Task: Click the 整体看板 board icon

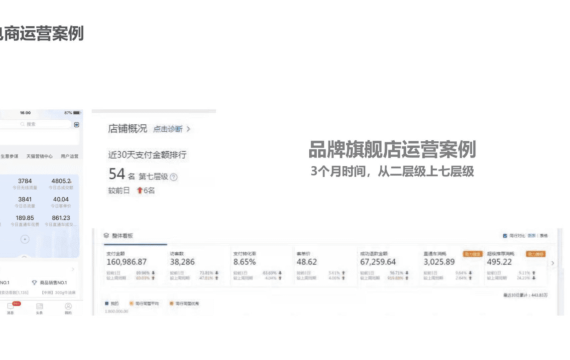Action: coord(107,236)
